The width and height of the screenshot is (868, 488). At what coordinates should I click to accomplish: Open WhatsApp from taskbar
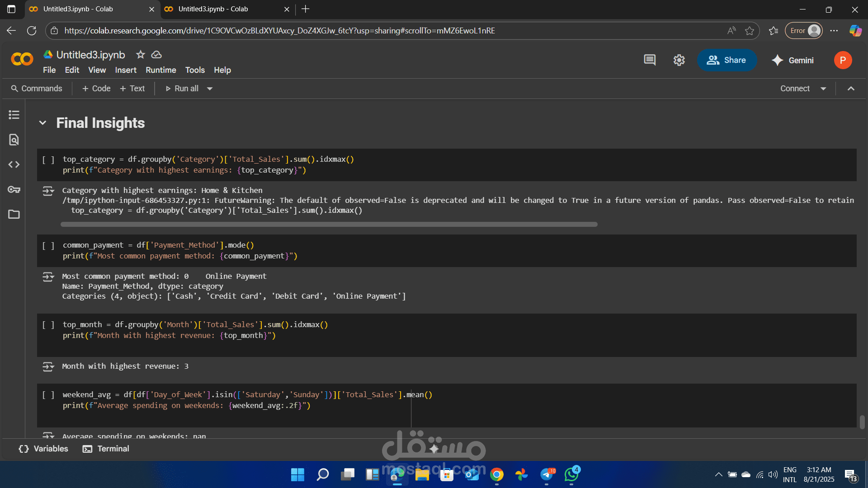click(x=571, y=474)
